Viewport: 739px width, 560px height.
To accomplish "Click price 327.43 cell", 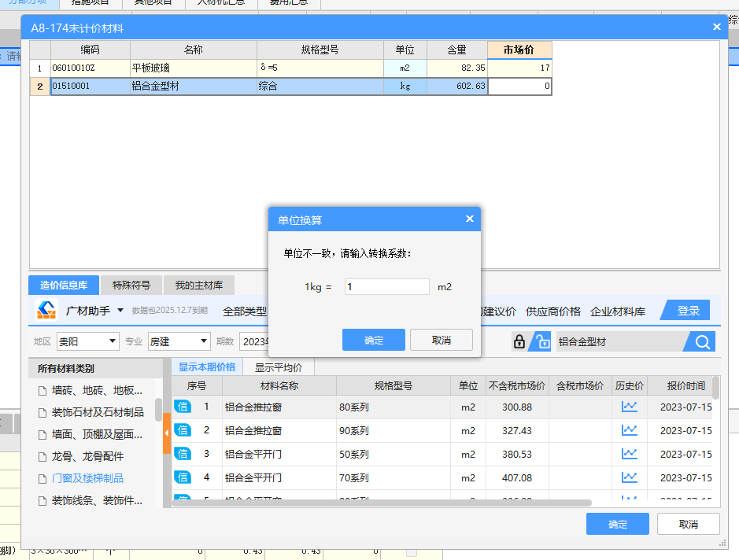I will tap(517, 430).
